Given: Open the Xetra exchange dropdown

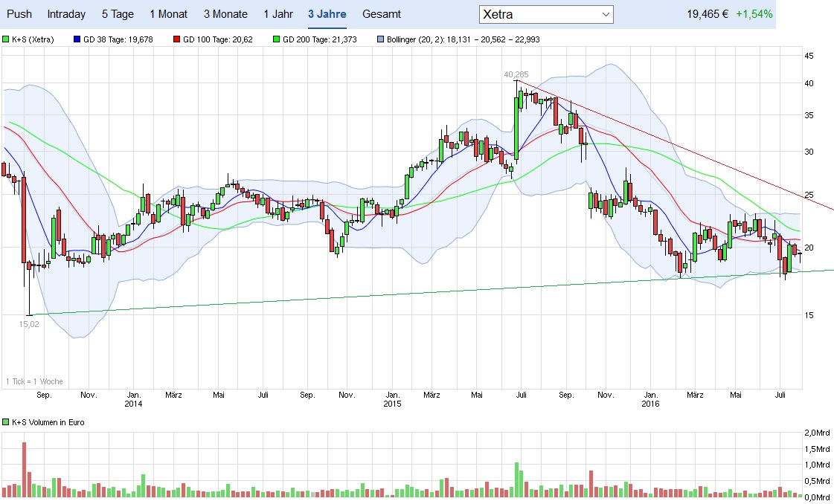Looking at the screenshot, I should point(546,14).
